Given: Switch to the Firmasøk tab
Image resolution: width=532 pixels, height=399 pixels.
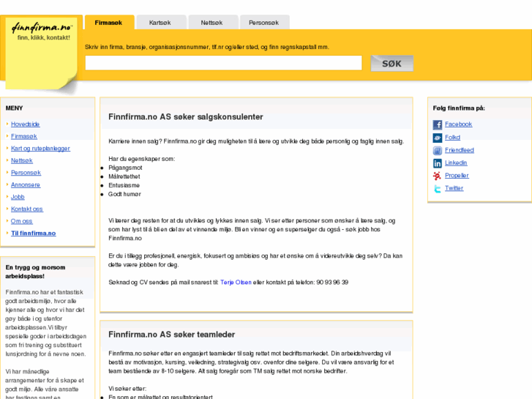Looking at the screenshot, I should click(109, 23).
